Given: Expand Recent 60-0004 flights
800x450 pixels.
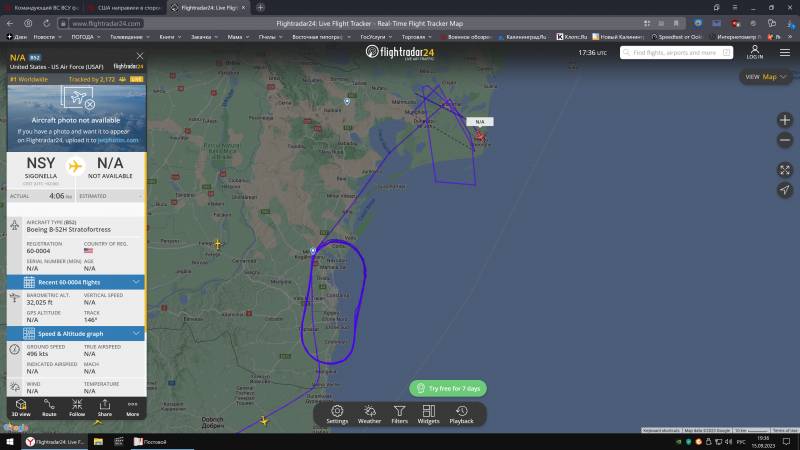Looking at the screenshot, I should point(76,282).
